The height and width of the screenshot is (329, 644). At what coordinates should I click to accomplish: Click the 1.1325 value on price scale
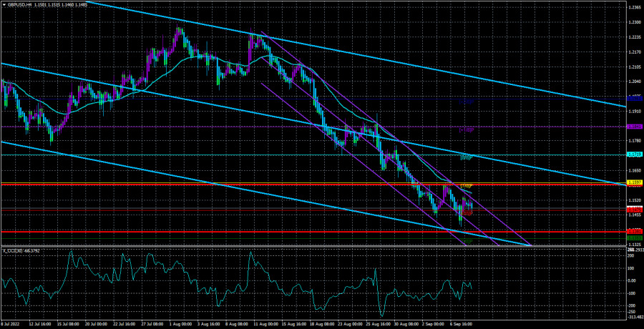pos(633,244)
